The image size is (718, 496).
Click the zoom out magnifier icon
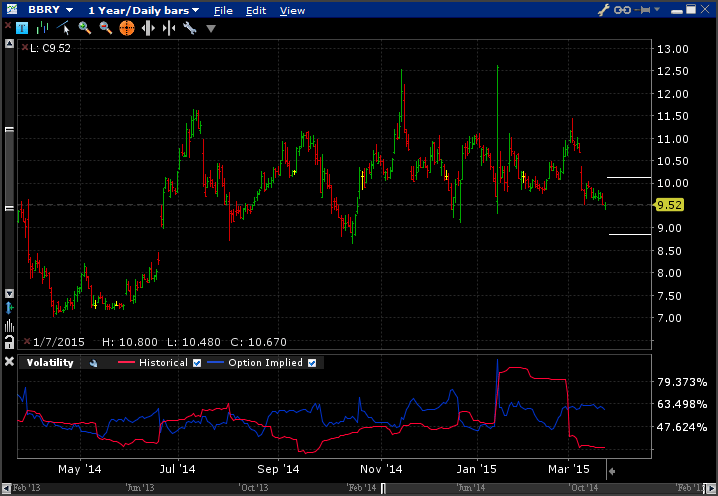coord(106,28)
